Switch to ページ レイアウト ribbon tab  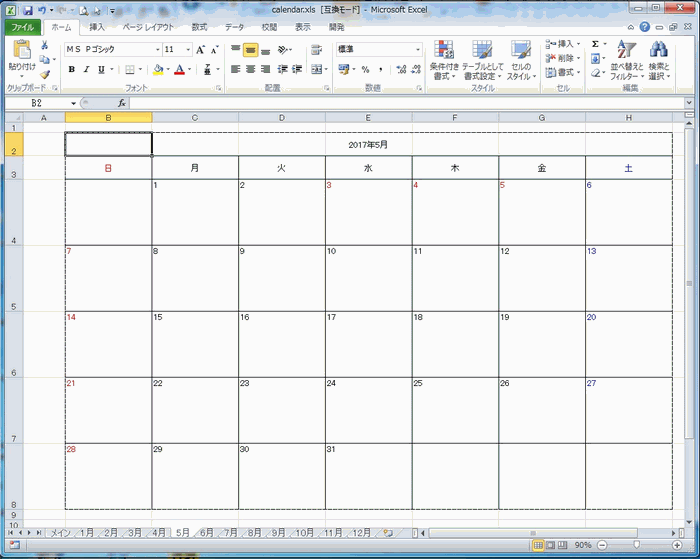tap(148, 27)
